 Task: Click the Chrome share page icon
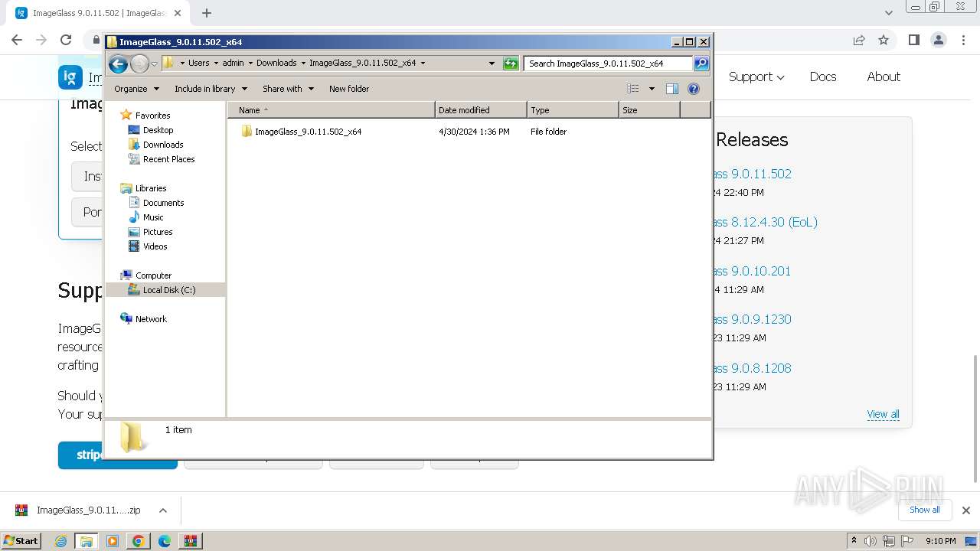coord(859,40)
